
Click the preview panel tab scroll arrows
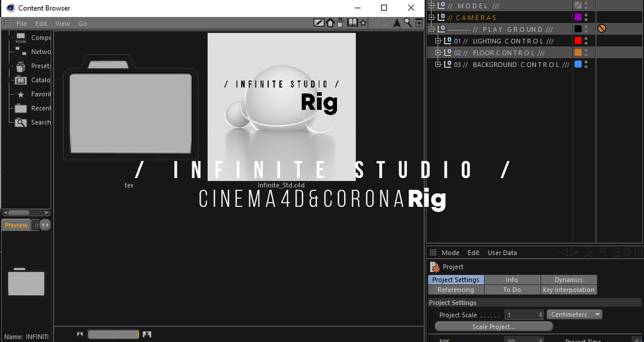(45, 225)
